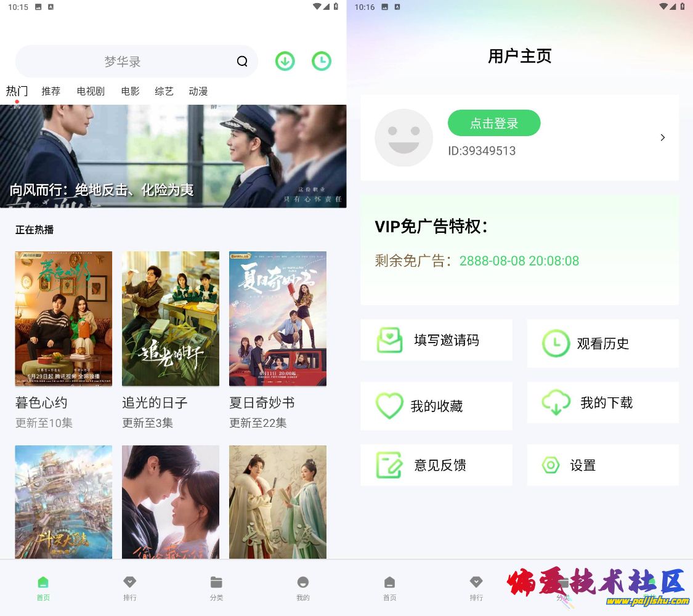Image resolution: width=693 pixels, height=616 pixels.
Task: Open 填写邀请码 envelope icon
Action: [x=389, y=340]
